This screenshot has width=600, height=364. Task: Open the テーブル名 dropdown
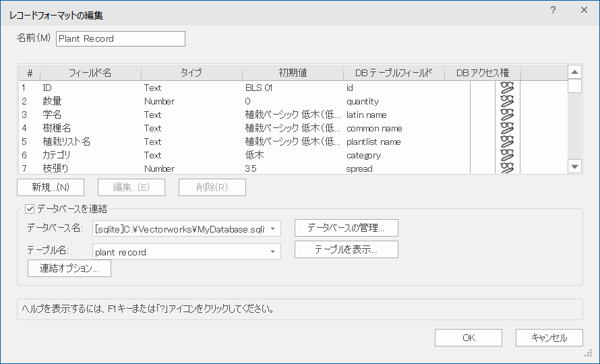point(272,252)
